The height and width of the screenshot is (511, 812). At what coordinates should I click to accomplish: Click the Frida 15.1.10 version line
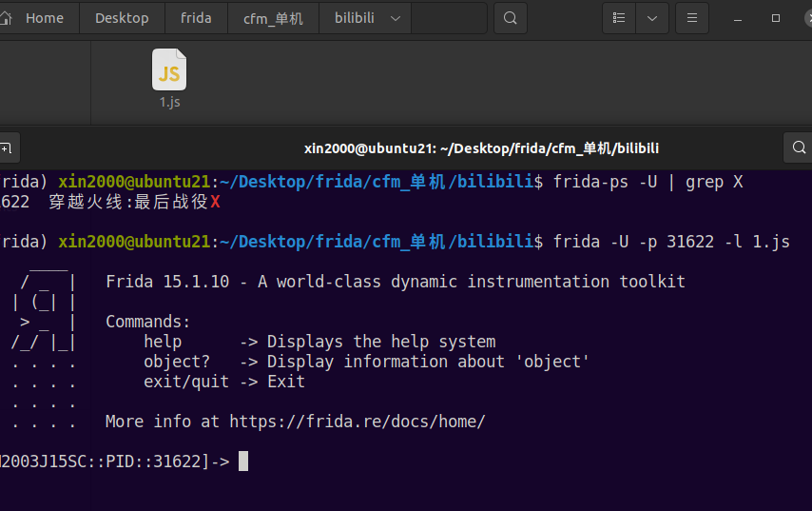click(x=396, y=282)
